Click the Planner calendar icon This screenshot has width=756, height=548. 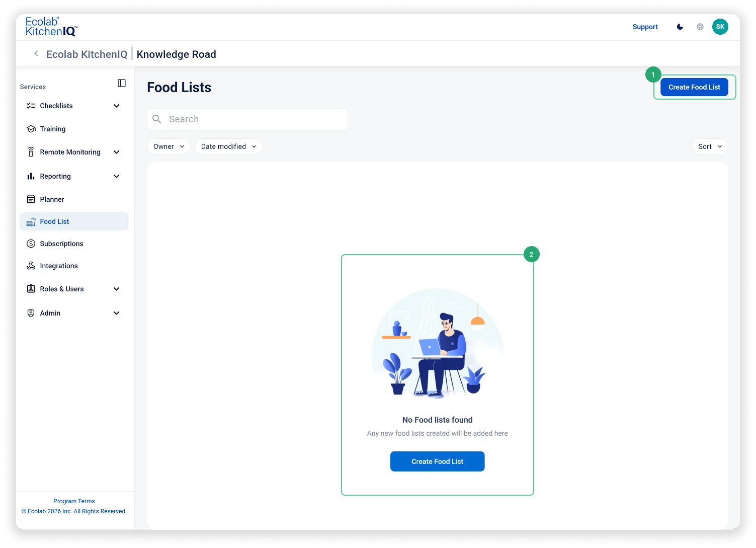pos(31,199)
